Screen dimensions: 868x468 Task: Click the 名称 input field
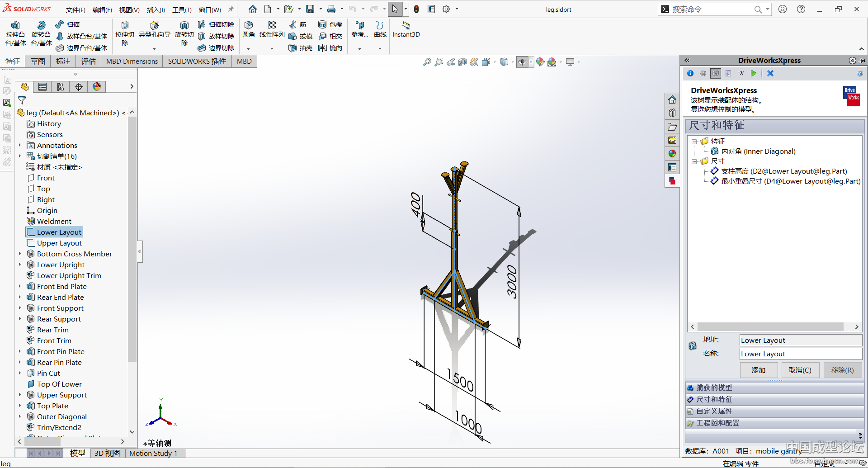click(x=800, y=354)
